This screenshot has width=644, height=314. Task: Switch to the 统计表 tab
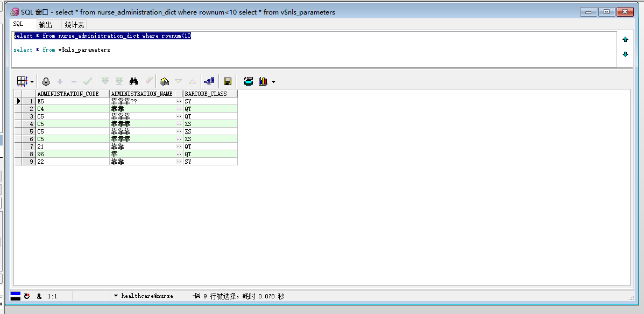(74, 25)
